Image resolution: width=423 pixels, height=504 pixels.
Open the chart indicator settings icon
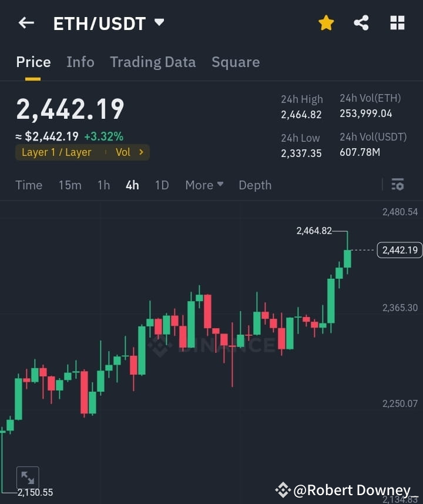click(x=398, y=185)
